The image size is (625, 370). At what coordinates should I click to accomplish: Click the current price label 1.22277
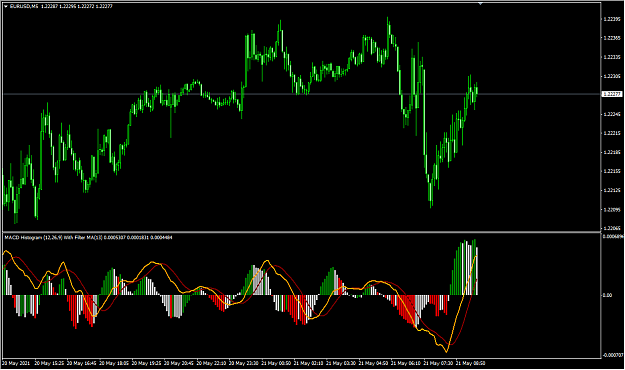point(612,94)
